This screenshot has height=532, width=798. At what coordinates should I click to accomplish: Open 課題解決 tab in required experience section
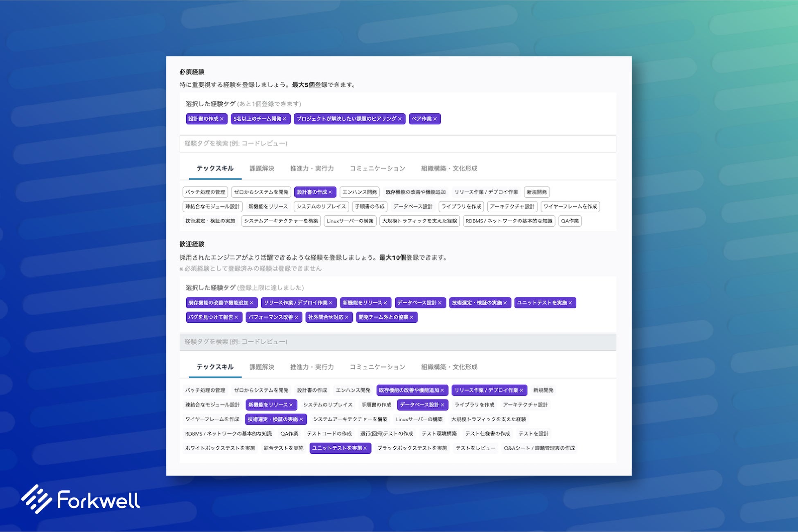pos(262,168)
